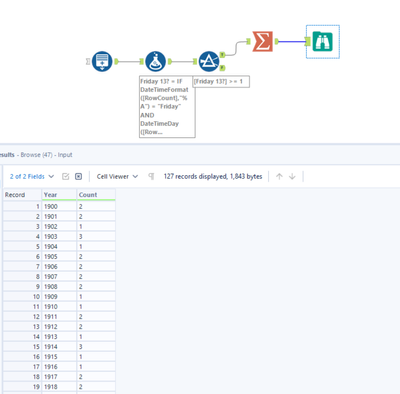Select the Count cell for year 1912

pos(96,327)
